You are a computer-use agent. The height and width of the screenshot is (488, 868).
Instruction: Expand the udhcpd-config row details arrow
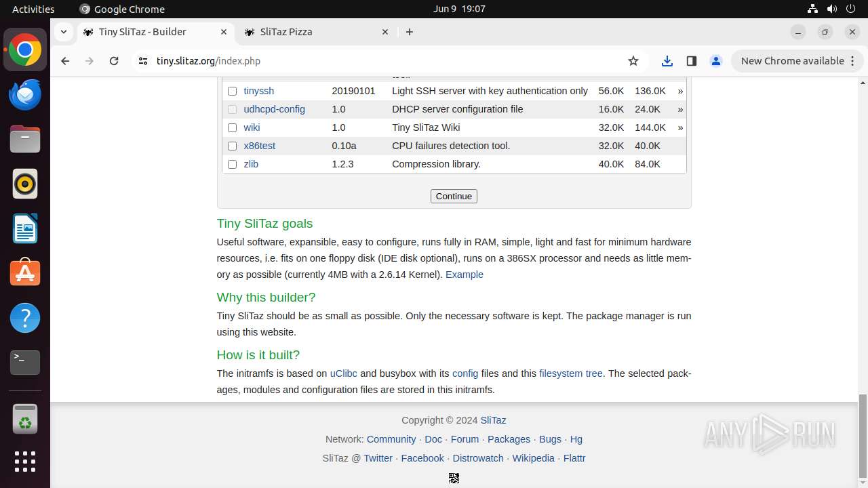tap(680, 109)
